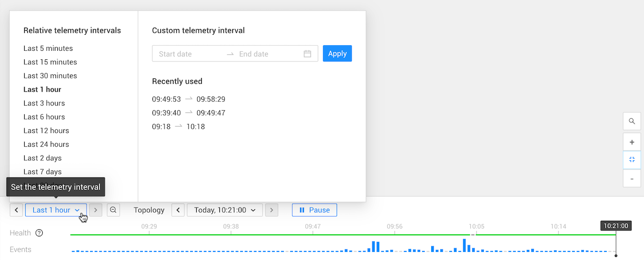
Task: Step topology time backward arrow
Action: pos(178,210)
